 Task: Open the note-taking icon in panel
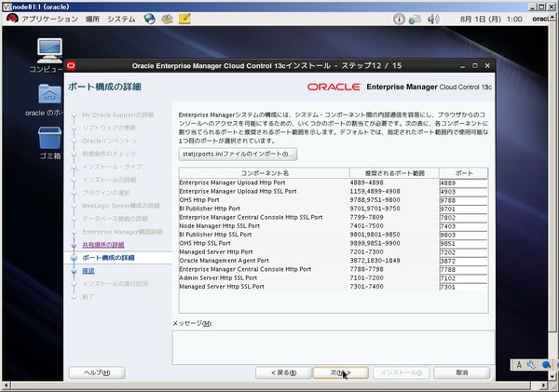(184, 19)
